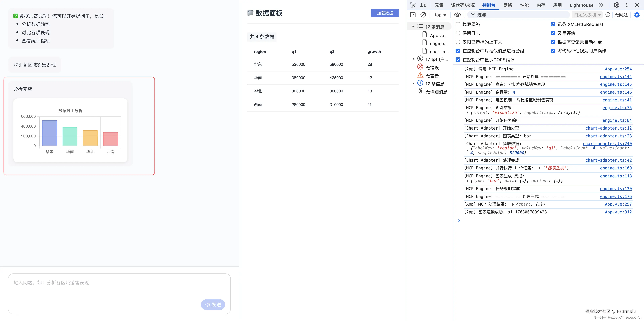Click the clear console icon
Viewport: 644px width, 321px height.
coord(423,15)
